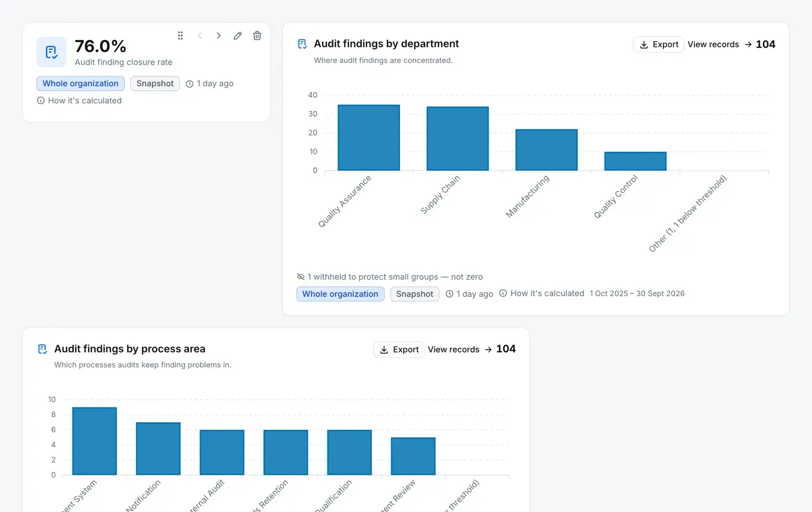
Task: View records for Audit findings by department
Action: [x=720, y=45]
